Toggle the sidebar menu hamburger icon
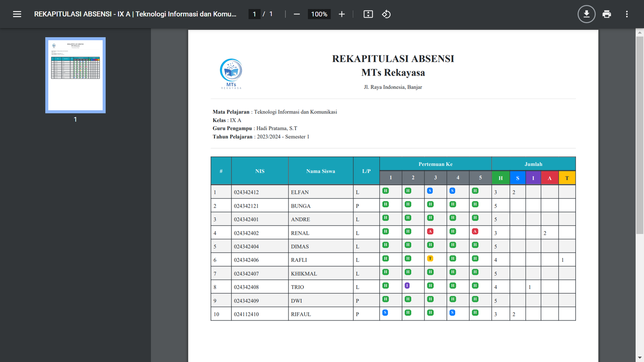The image size is (644, 362). pyautogui.click(x=17, y=14)
